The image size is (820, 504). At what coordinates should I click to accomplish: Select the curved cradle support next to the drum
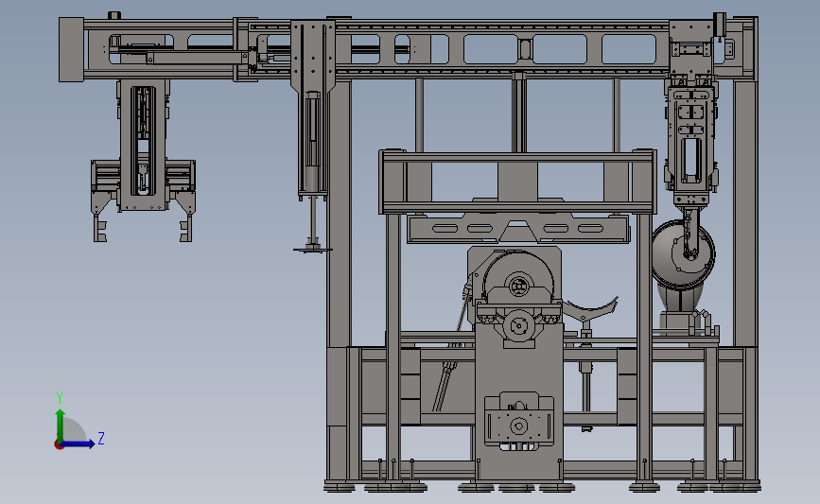pyautogui.click(x=590, y=308)
